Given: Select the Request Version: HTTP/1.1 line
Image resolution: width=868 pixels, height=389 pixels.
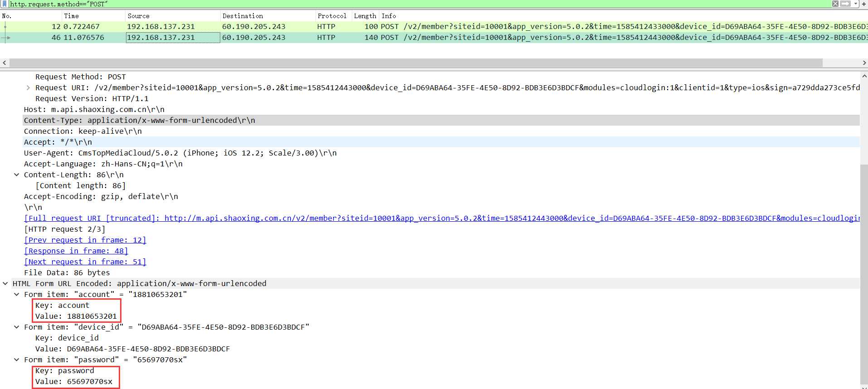Looking at the screenshot, I should [92, 98].
